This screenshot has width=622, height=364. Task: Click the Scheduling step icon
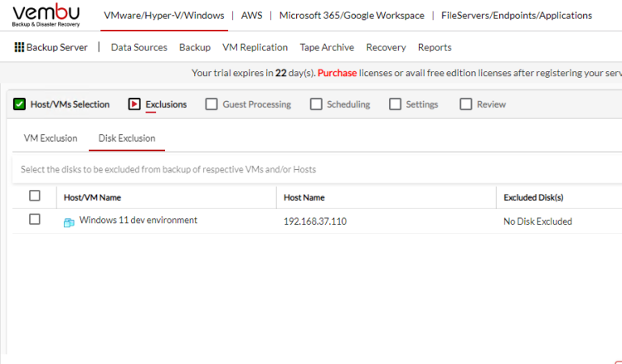pyautogui.click(x=316, y=104)
